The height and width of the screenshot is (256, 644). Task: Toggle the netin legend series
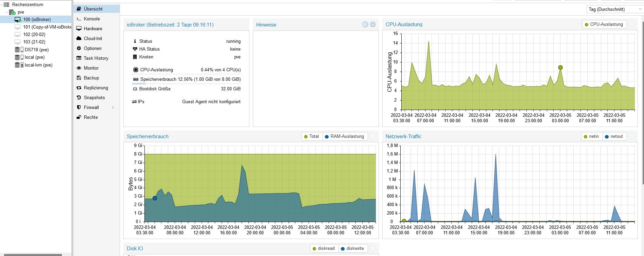(592, 136)
